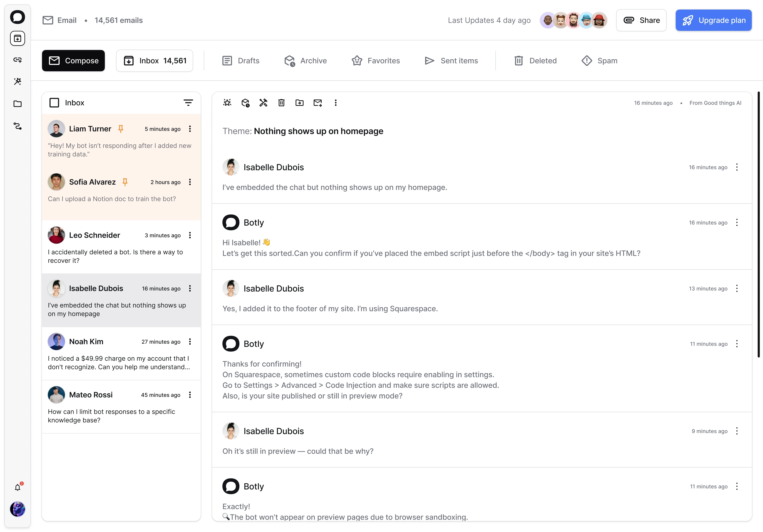This screenshot has width=763, height=532.
Task: Open the options menu for Noah Kim's email
Action: tap(190, 342)
